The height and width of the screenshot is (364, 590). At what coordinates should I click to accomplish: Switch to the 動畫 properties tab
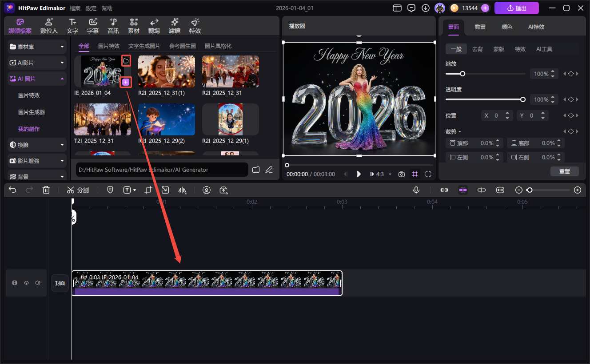tap(480, 27)
